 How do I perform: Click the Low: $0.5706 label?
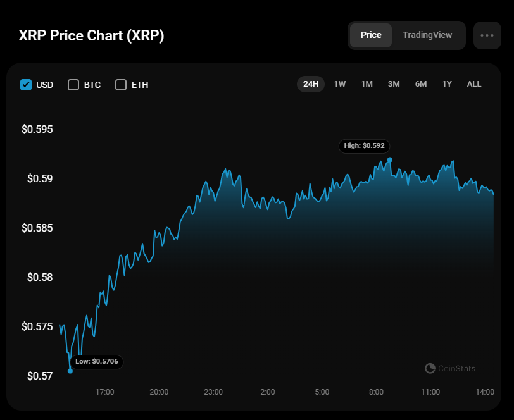tap(97, 362)
